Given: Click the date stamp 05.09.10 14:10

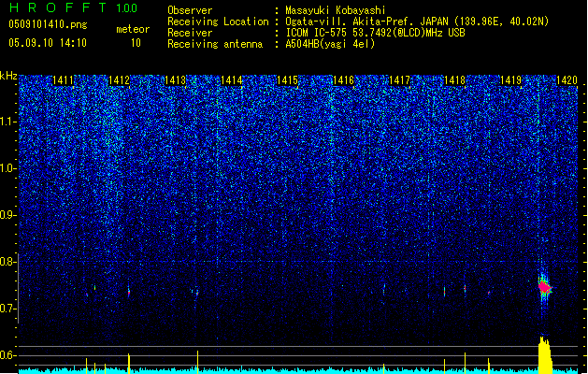Looking at the screenshot, I should [x=48, y=43].
